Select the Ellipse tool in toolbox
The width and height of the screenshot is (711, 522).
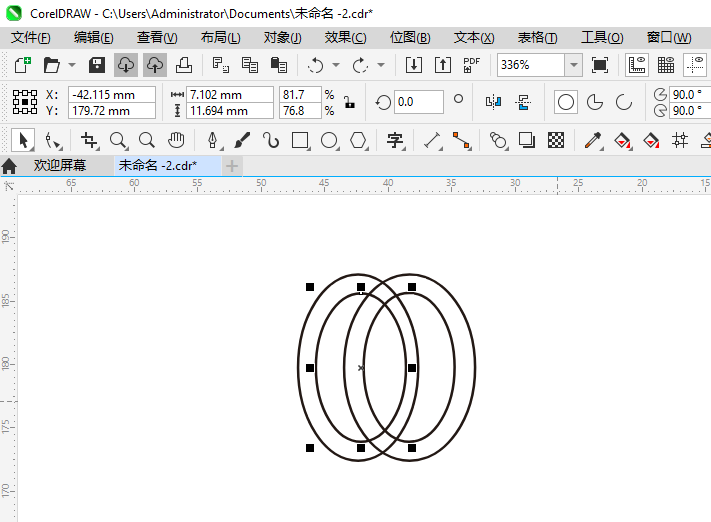[329, 141]
